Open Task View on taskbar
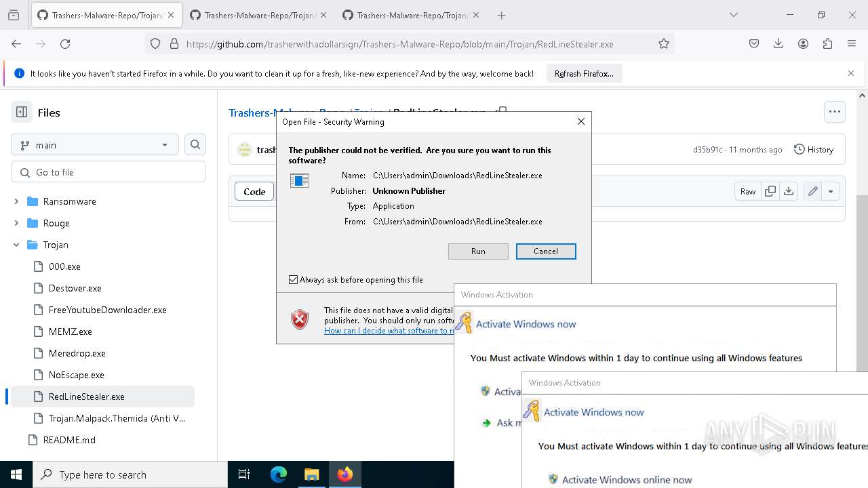This screenshot has height=488, width=868. (244, 474)
